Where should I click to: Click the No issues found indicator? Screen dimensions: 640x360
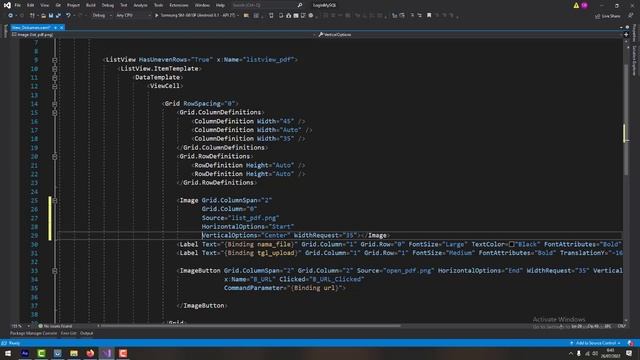[x=55, y=326]
